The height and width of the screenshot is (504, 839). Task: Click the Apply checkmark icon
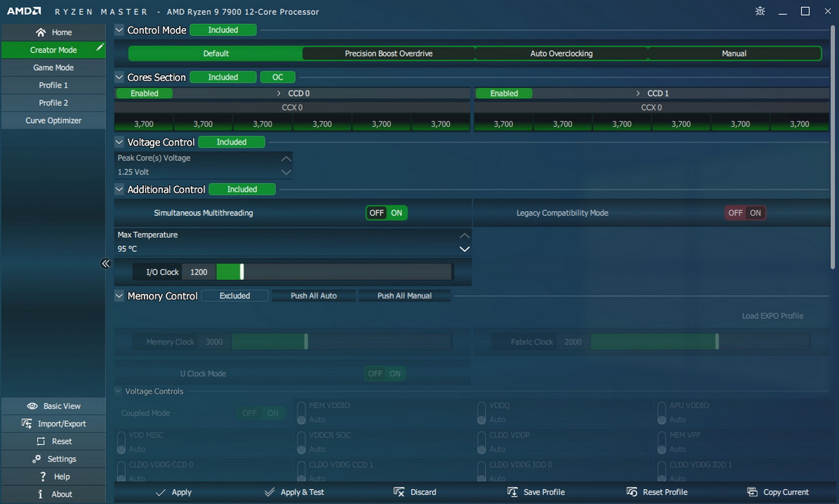[x=161, y=492]
